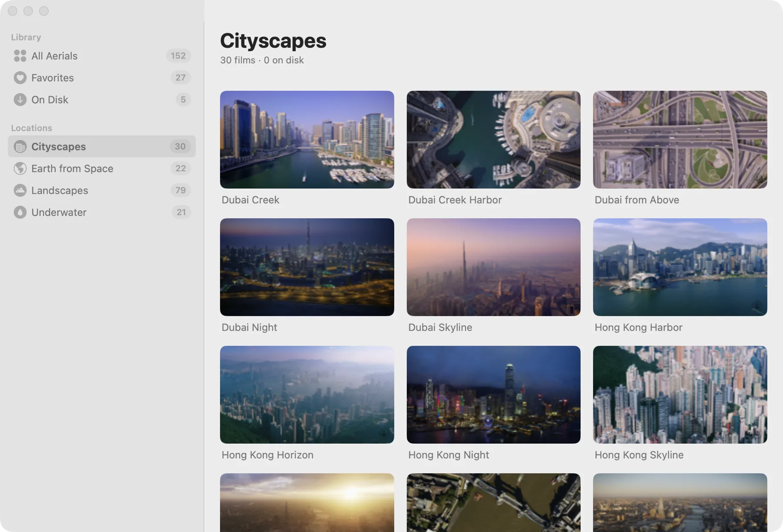This screenshot has width=783, height=532.
Task: Click the 79 count beside Landscapes
Action: click(181, 190)
